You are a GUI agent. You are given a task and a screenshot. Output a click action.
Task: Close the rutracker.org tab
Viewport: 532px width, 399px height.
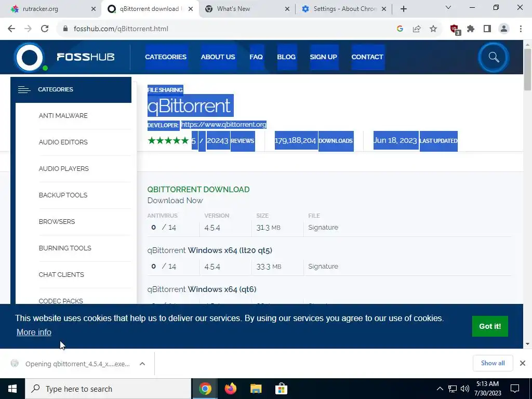click(94, 9)
